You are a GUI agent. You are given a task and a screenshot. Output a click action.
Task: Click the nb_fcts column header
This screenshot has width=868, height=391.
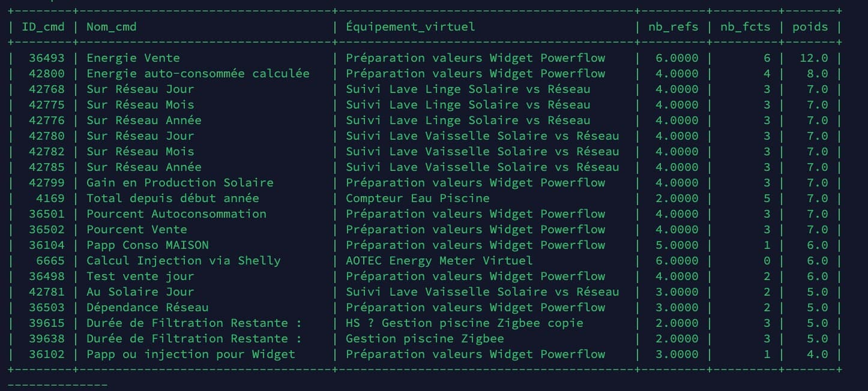tap(745, 27)
